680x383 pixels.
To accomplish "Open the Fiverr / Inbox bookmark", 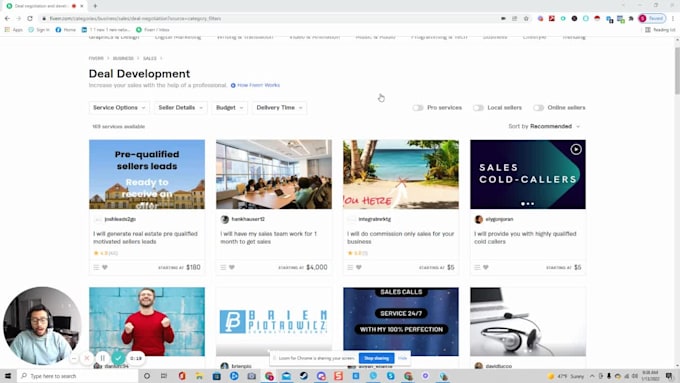I will tap(153, 30).
